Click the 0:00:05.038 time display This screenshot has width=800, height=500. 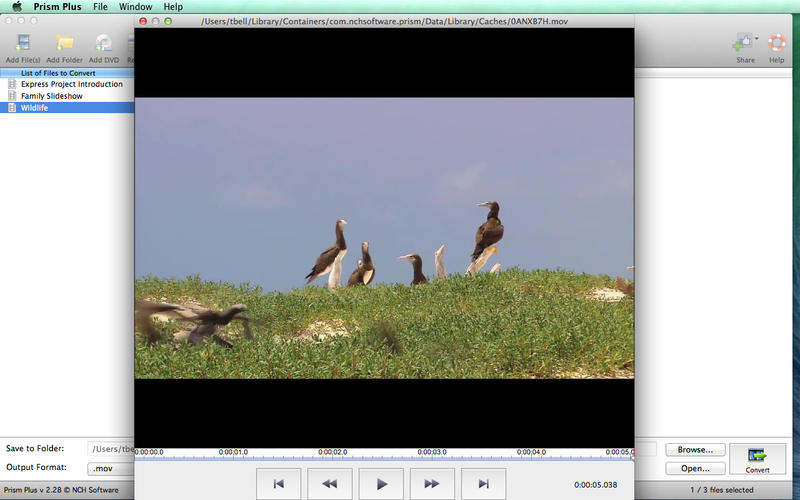coord(595,485)
